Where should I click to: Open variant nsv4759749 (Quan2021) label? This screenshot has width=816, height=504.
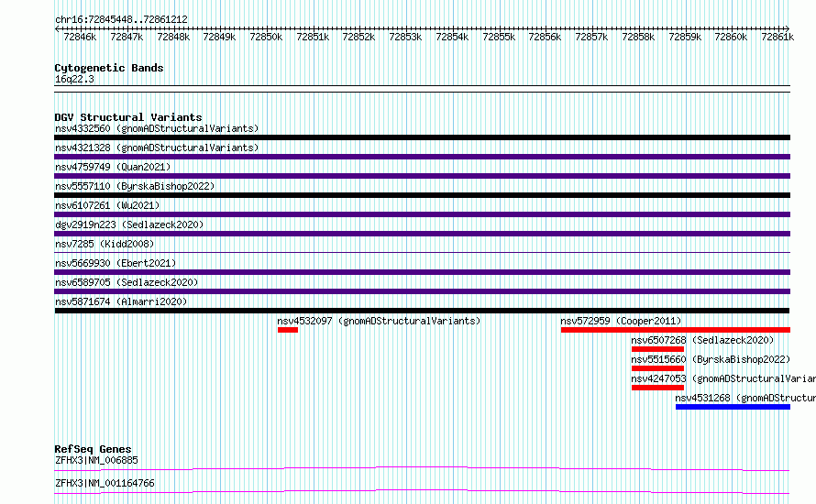click(113, 167)
